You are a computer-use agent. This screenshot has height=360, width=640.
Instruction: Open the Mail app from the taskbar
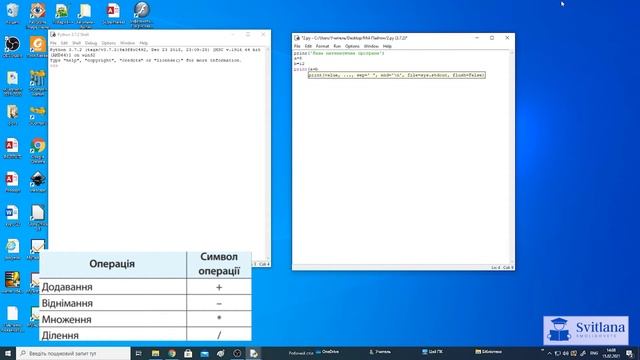point(204,353)
